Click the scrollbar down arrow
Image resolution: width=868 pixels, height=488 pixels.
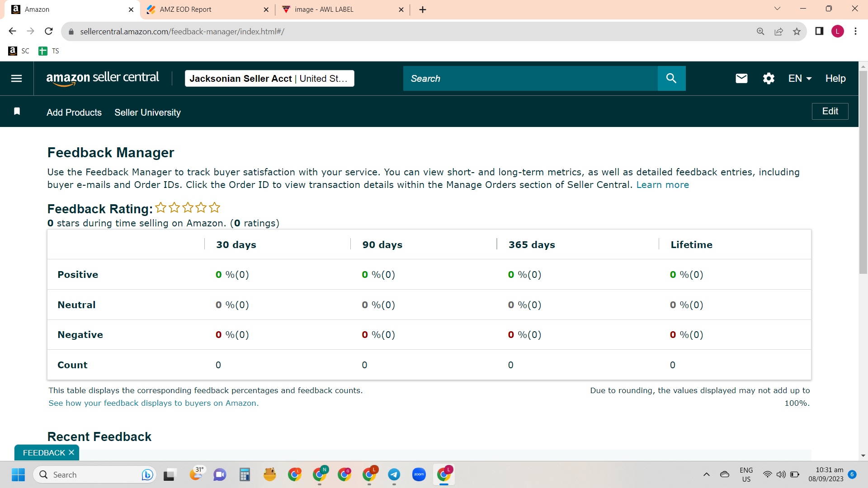[x=863, y=455]
